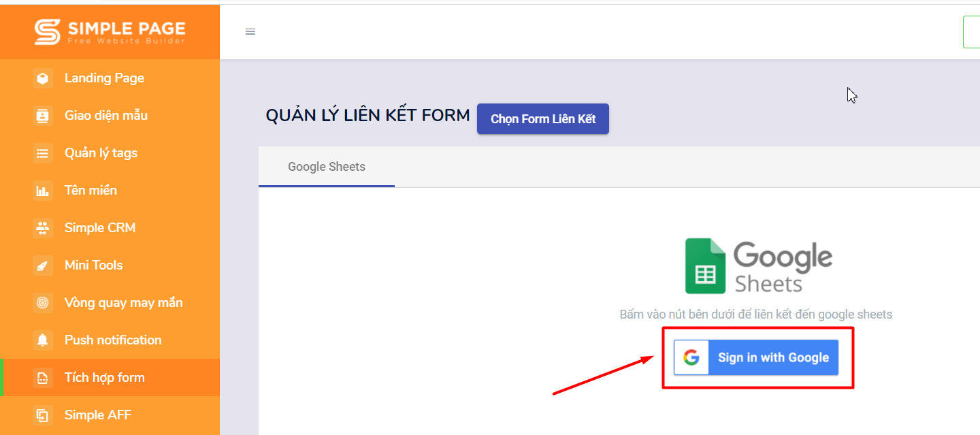Open Tên miền section
Viewport: 980px width, 435px height.
tap(110, 191)
